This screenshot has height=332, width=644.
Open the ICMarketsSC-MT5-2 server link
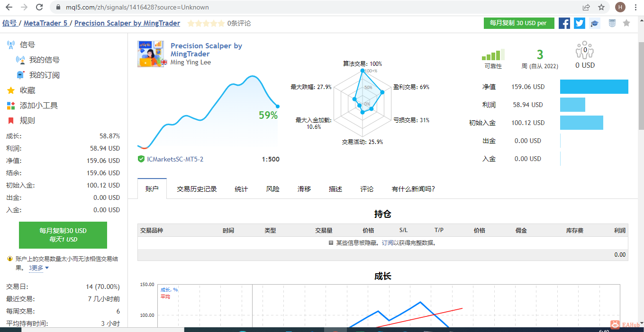[175, 159]
